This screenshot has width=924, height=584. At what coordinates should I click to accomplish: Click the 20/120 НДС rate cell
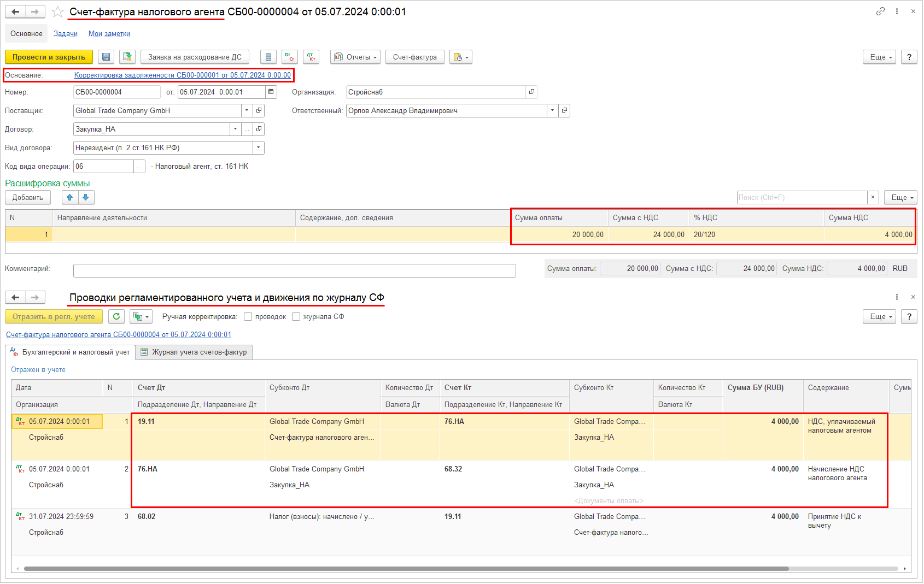click(756, 234)
